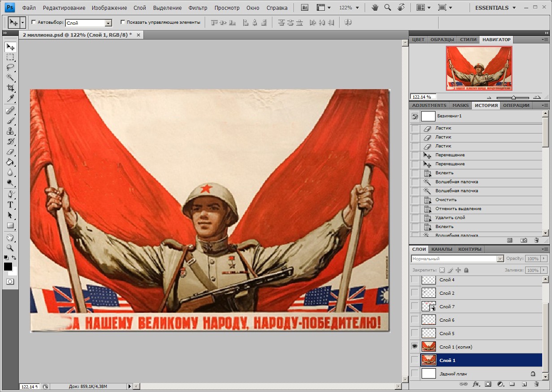Delete layer trash icon in Layers panel
The image size is (552, 392).
[536, 384]
